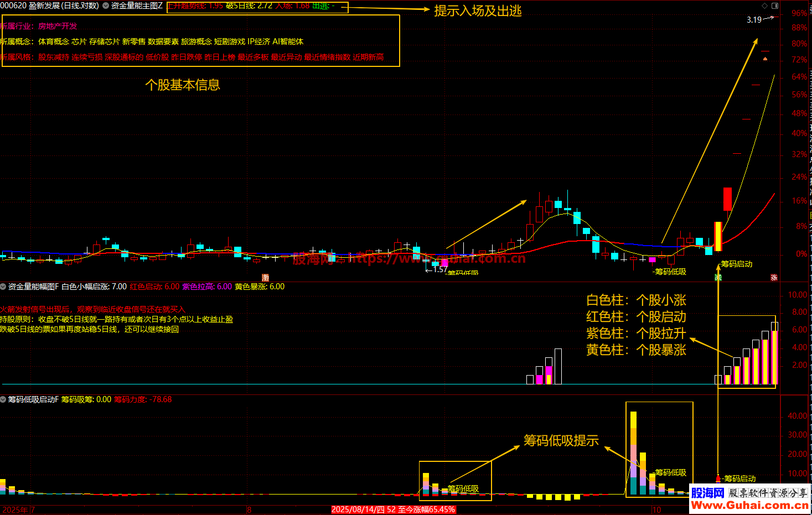Open the 资金量能幅图F indicator dropdown arrow
The image size is (812, 515).
[3, 287]
